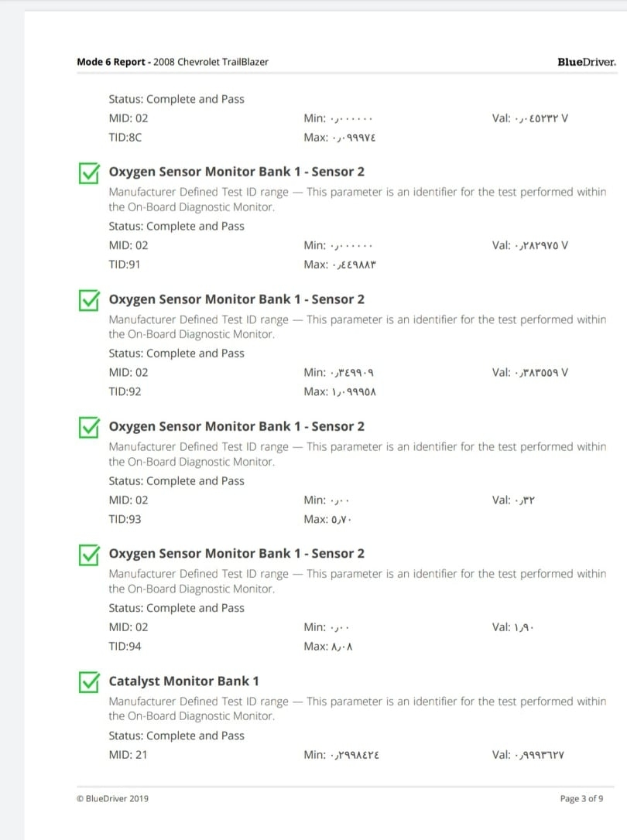Click green check icon for TID:93 sensor entry
Image resolution: width=627 pixels, height=840 pixels.
(89, 427)
